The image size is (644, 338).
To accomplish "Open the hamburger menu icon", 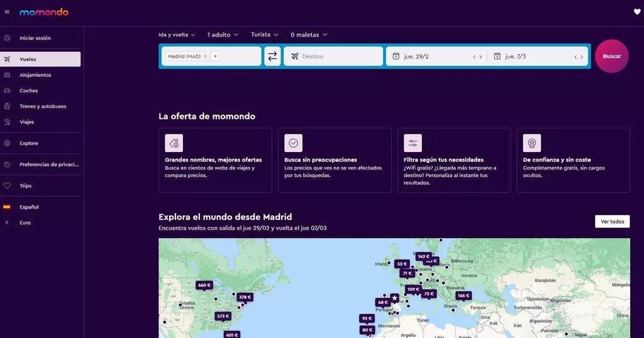I will 7,12.
